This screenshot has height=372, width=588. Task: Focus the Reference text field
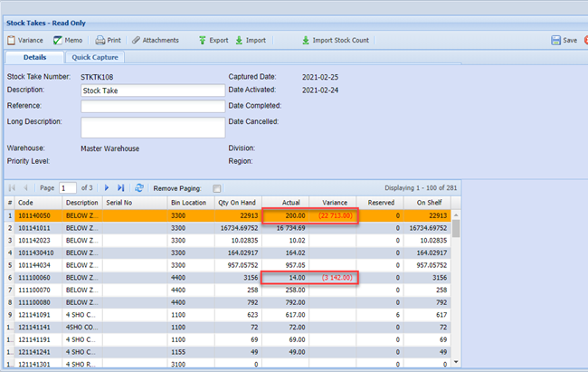(152, 106)
